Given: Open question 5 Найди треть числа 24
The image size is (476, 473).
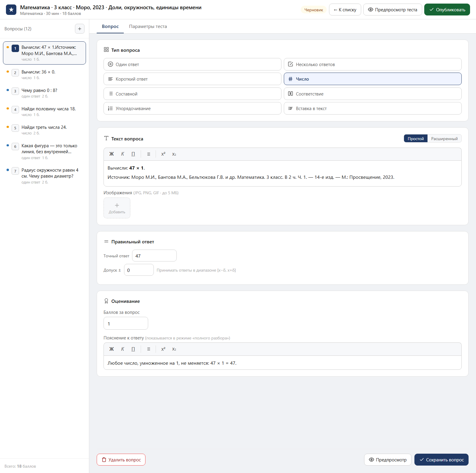Looking at the screenshot, I should click(x=45, y=130).
